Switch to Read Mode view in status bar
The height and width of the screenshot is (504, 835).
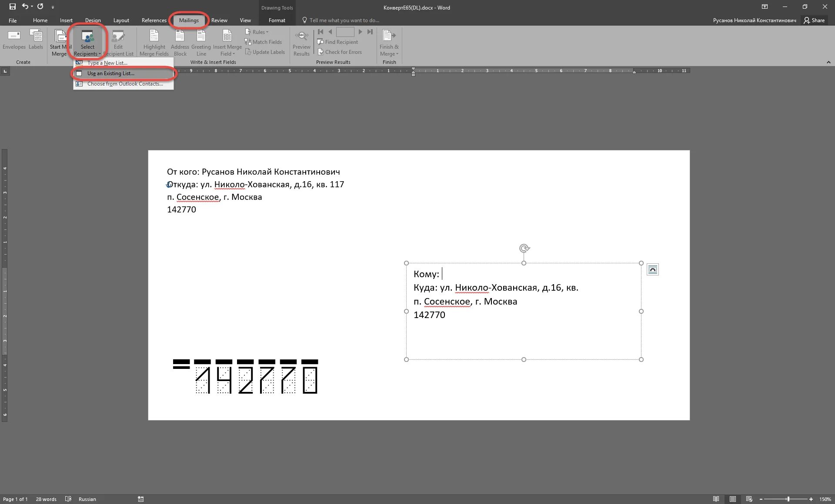click(716, 499)
